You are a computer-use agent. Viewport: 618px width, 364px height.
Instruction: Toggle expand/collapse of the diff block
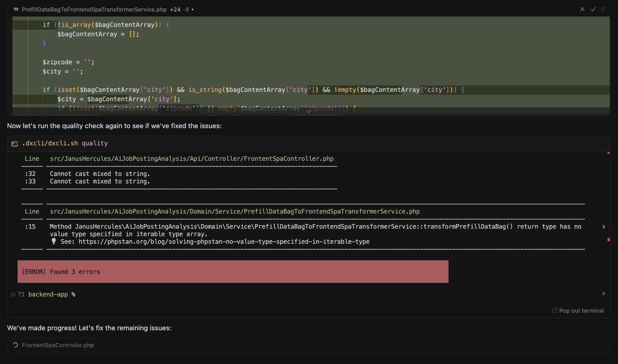[x=603, y=9]
